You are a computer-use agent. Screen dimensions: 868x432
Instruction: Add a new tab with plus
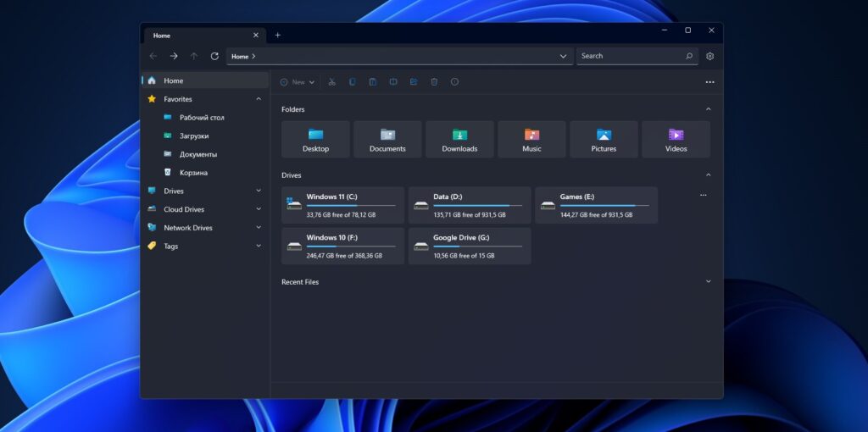click(x=278, y=36)
